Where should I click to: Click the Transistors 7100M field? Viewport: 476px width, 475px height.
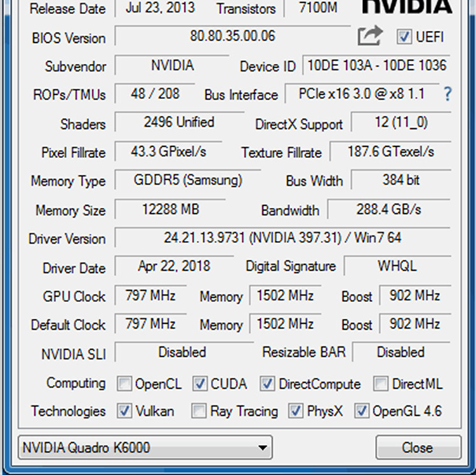point(318,7)
